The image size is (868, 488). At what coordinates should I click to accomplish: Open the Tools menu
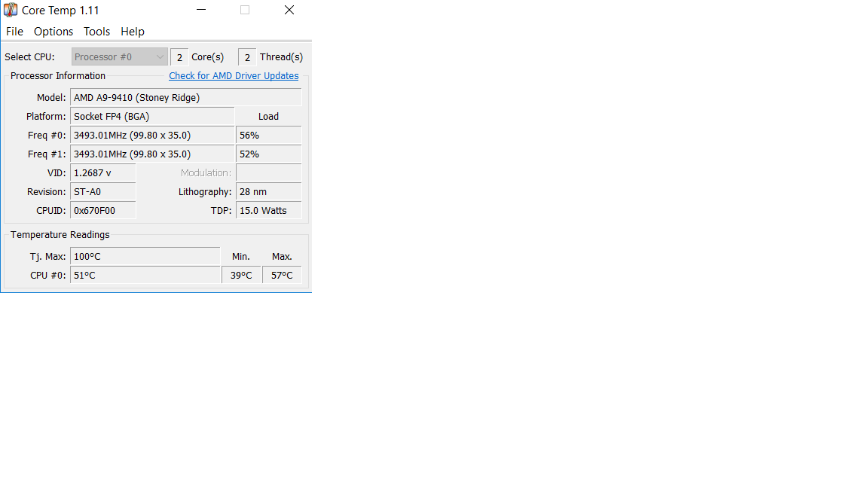click(97, 32)
